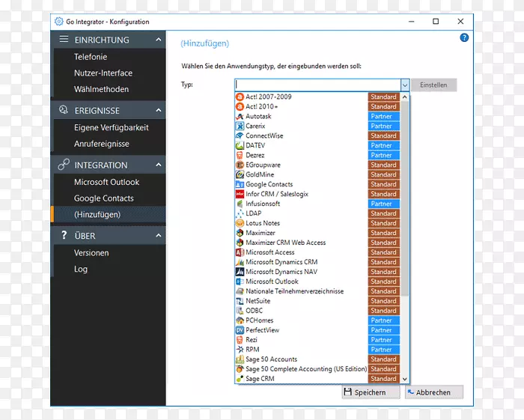Screen dimensions: 524x420
Task: Choose Sage CRM from the list
Action: tap(260, 379)
